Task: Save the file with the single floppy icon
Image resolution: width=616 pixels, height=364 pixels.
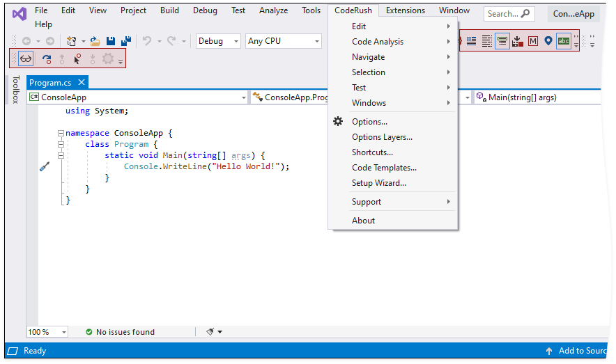Action: [x=111, y=41]
